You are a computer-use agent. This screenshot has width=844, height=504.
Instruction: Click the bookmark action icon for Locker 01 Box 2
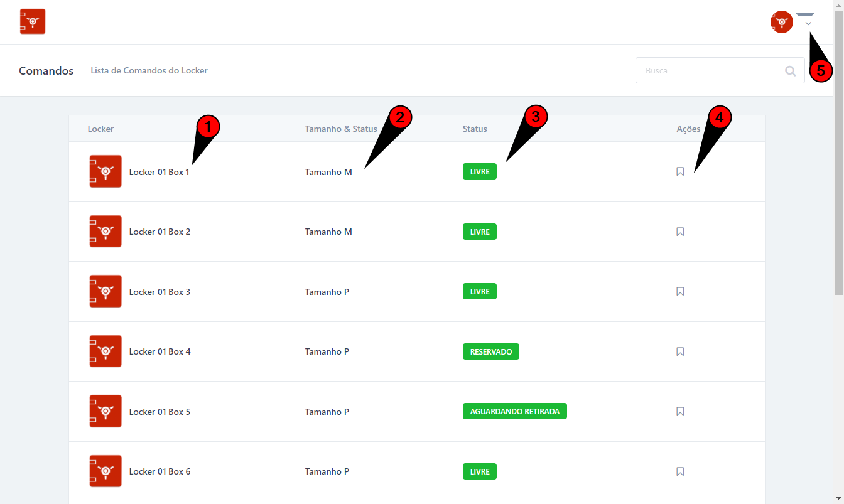(680, 232)
